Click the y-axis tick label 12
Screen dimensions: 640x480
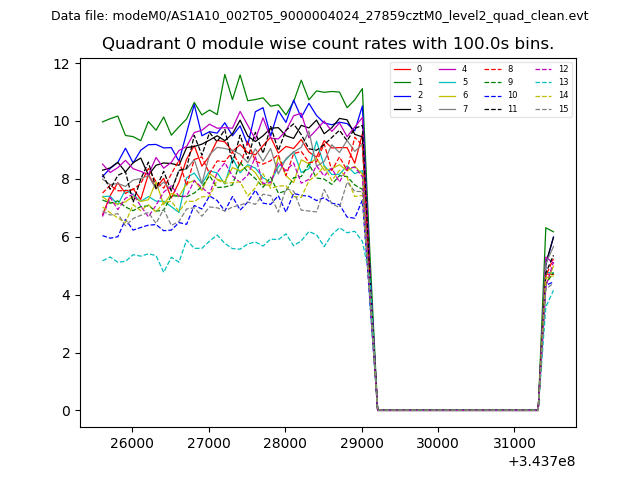coord(61,64)
